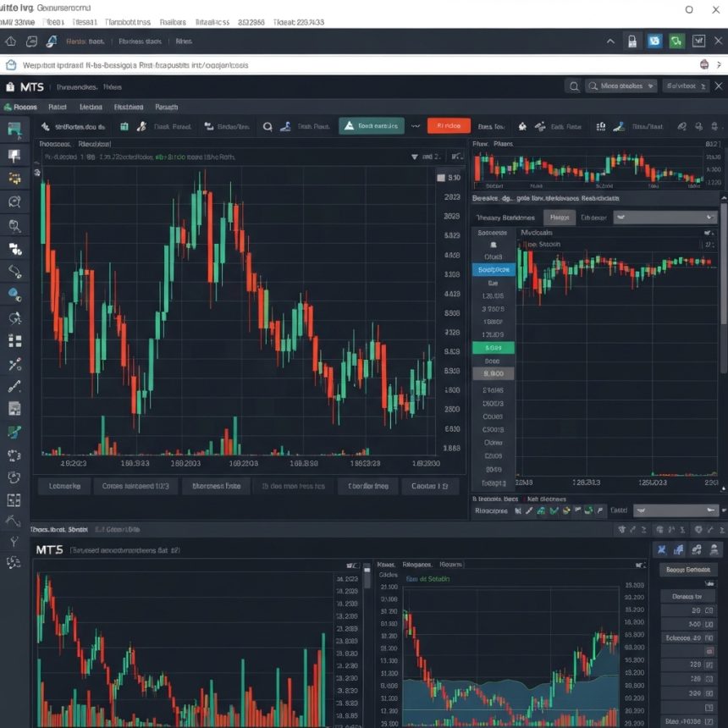Choose the diagonal trend line drawing tool
The width and height of the screenshot is (728, 728).
click(x=14, y=387)
